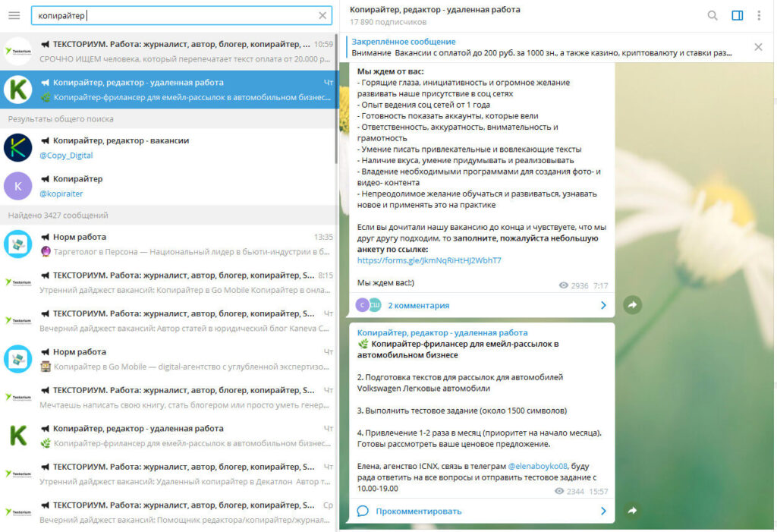Click 'Прокомментировать' to leave a comment
The width and height of the screenshot is (777, 532).
pos(418,511)
